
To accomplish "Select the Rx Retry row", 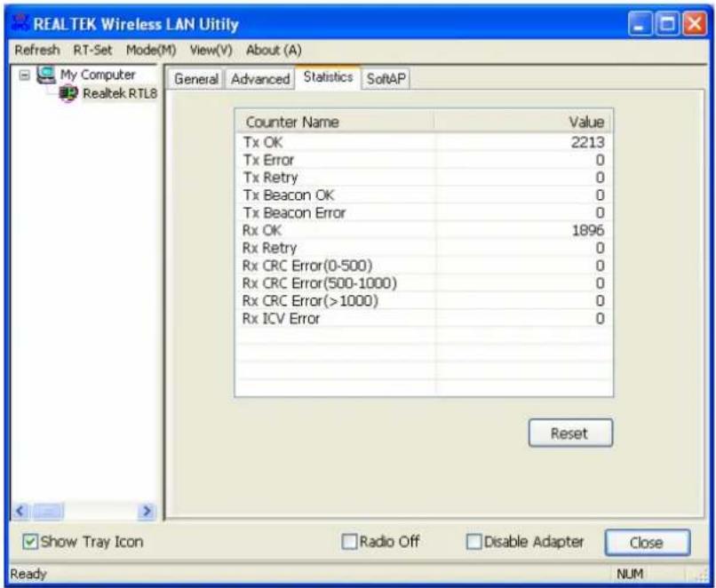I will click(x=424, y=248).
